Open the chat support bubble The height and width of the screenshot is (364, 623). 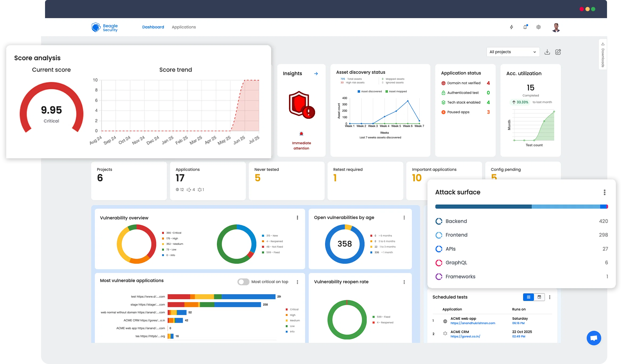coord(594,338)
